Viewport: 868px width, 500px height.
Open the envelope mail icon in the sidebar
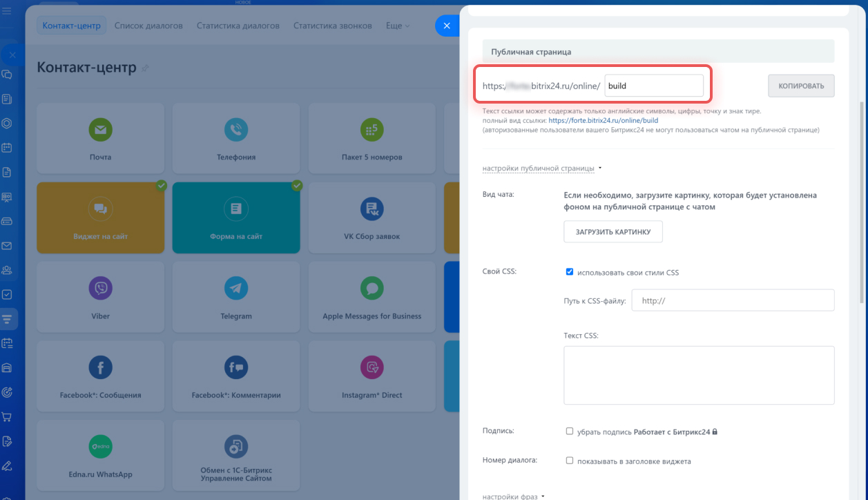tap(7, 246)
